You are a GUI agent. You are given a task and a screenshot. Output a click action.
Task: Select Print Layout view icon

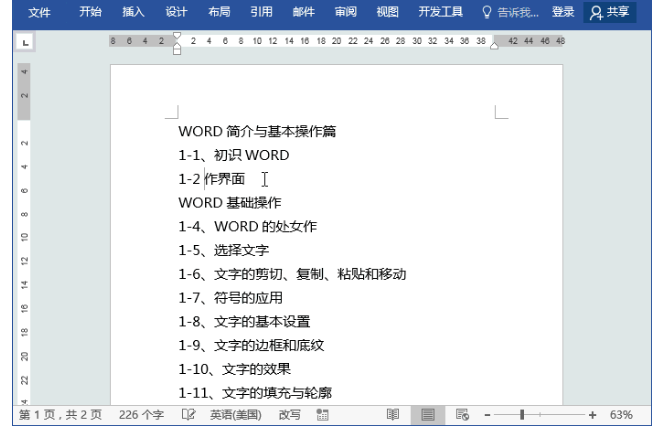click(428, 415)
